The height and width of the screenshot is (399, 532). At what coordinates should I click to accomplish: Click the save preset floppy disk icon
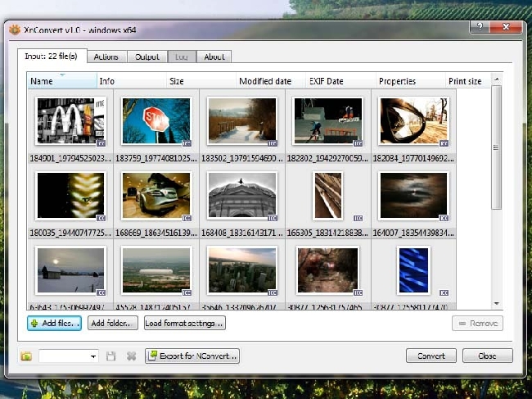click(x=112, y=356)
